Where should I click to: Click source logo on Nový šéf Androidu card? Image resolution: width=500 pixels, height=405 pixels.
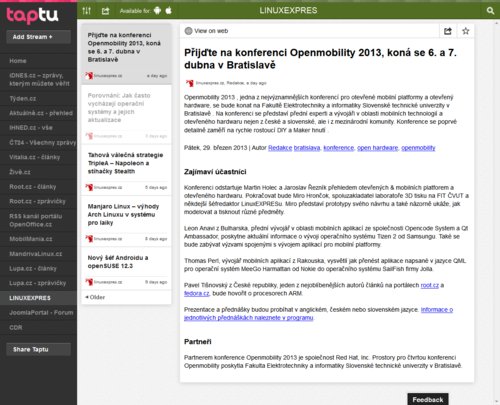[x=89, y=282]
